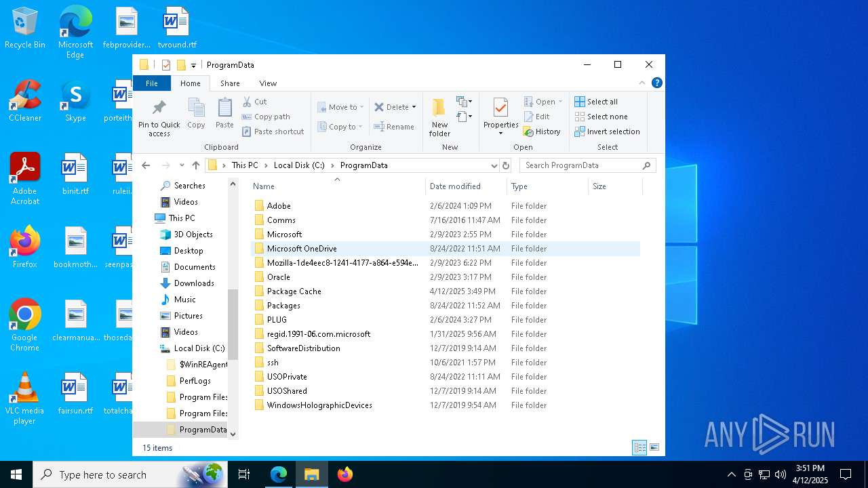
Task: Open Customize Quick Access Toolbar dropdown
Action: (193, 65)
